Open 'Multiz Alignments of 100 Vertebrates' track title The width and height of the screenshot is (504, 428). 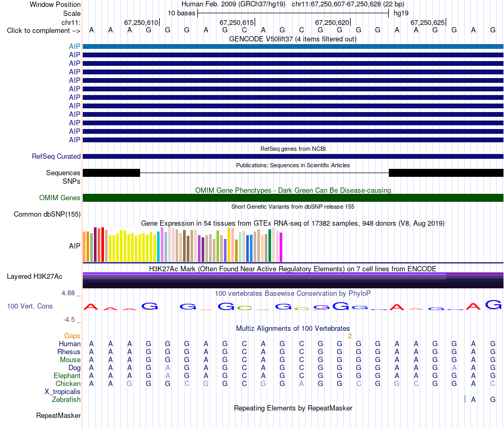click(293, 329)
